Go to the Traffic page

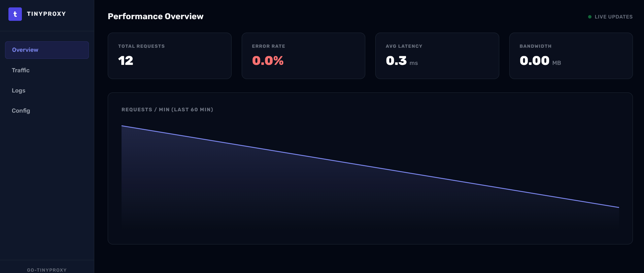[21, 70]
